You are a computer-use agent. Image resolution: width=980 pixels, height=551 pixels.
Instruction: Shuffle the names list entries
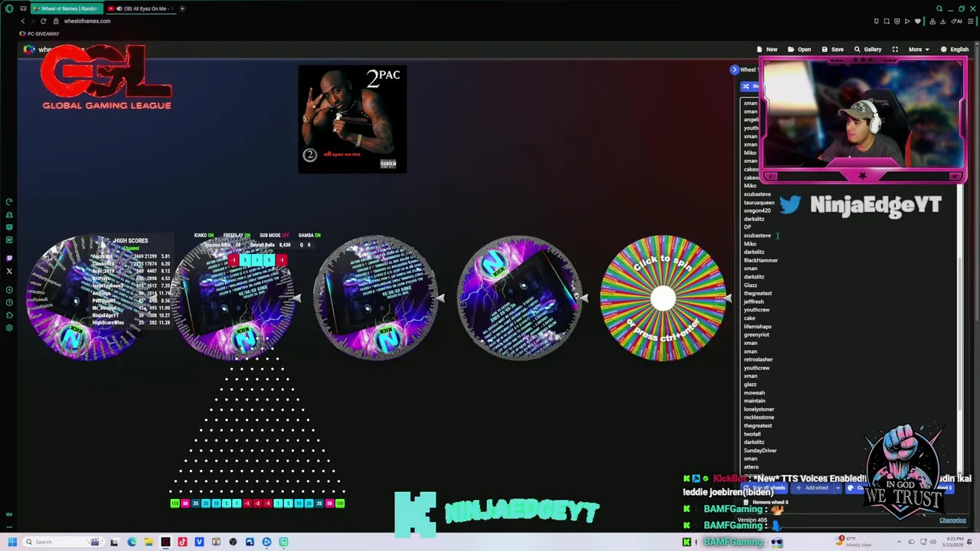pos(750,86)
